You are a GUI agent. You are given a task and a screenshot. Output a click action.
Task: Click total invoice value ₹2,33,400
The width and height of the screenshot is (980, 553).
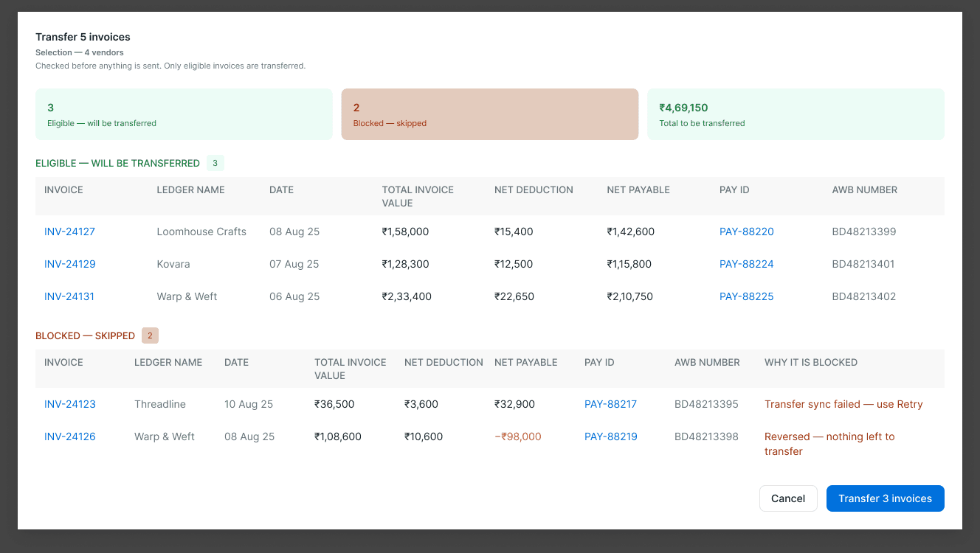(x=407, y=296)
